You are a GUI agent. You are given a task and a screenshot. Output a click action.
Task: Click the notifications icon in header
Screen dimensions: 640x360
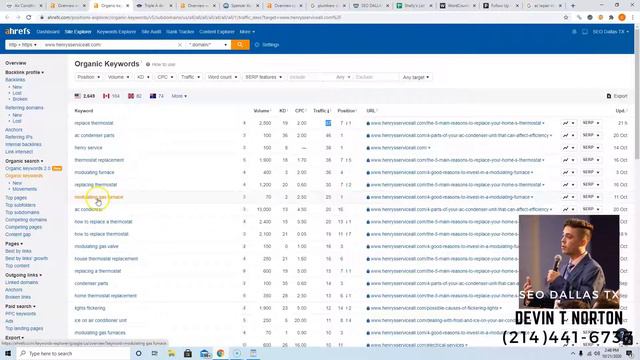pyautogui.click(x=574, y=32)
